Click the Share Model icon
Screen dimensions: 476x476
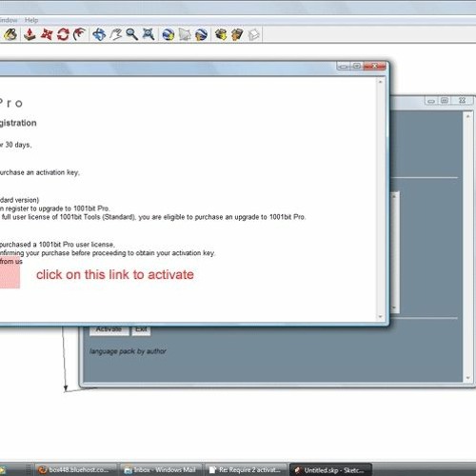(x=237, y=34)
